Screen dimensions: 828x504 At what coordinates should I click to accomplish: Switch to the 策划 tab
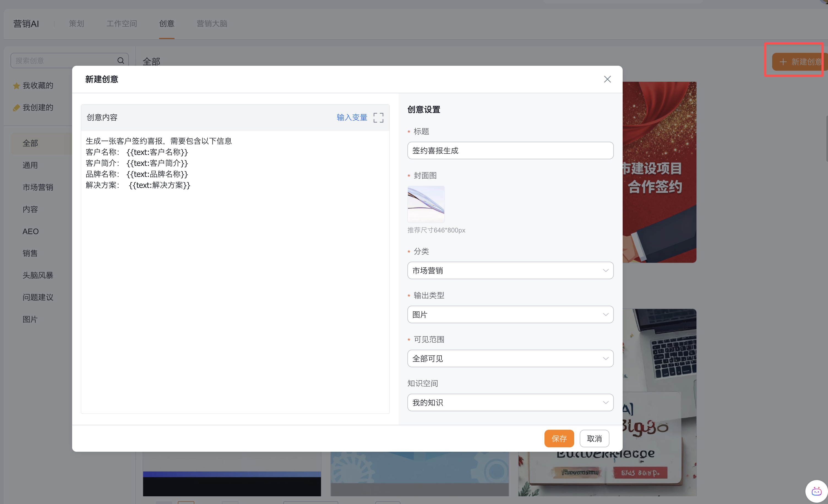pyautogui.click(x=76, y=23)
